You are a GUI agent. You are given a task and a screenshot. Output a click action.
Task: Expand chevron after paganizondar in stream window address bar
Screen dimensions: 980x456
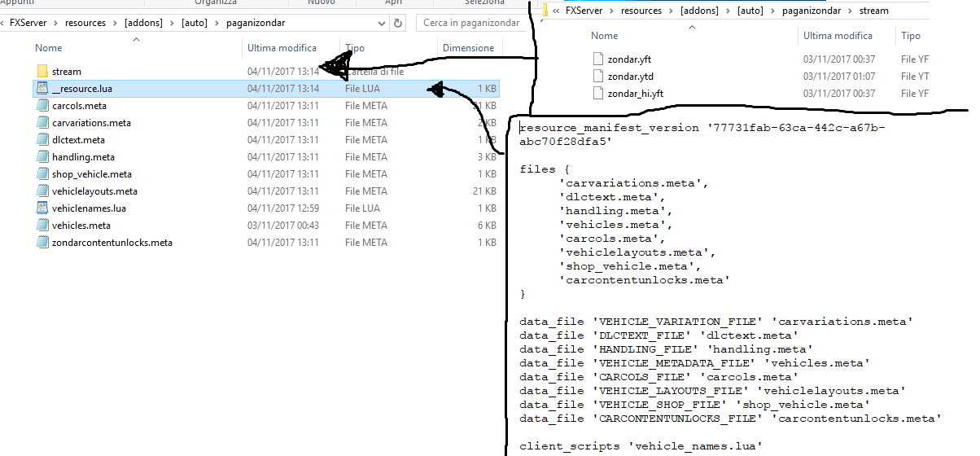[851, 11]
